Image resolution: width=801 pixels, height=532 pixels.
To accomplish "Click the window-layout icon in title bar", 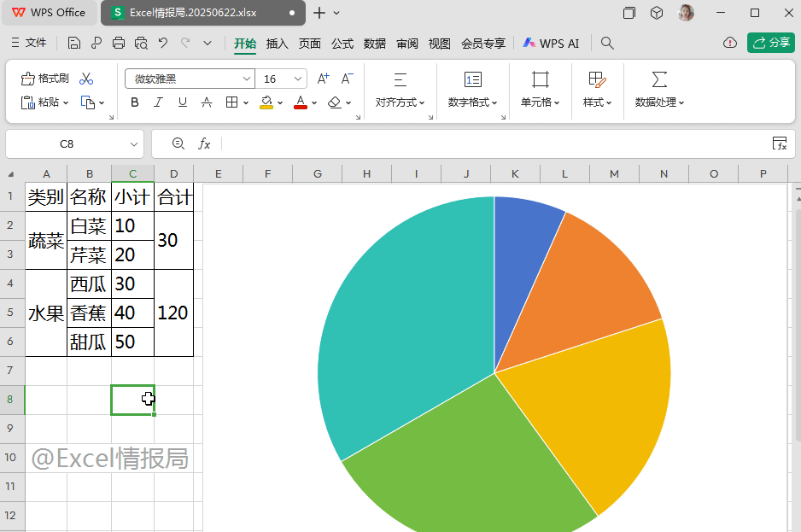I will point(629,13).
